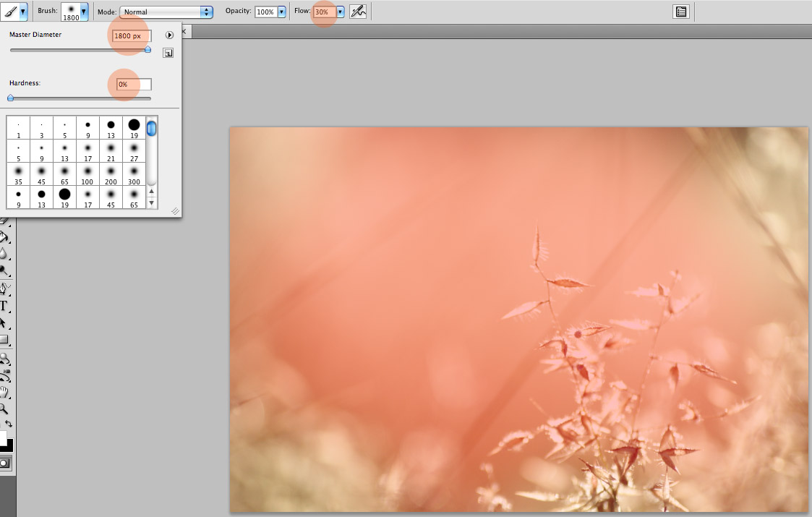Image resolution: width=812 pixels, height=517 pixels.
Task: Click the Brush tool preset picker icon
Action: point(10,11)
